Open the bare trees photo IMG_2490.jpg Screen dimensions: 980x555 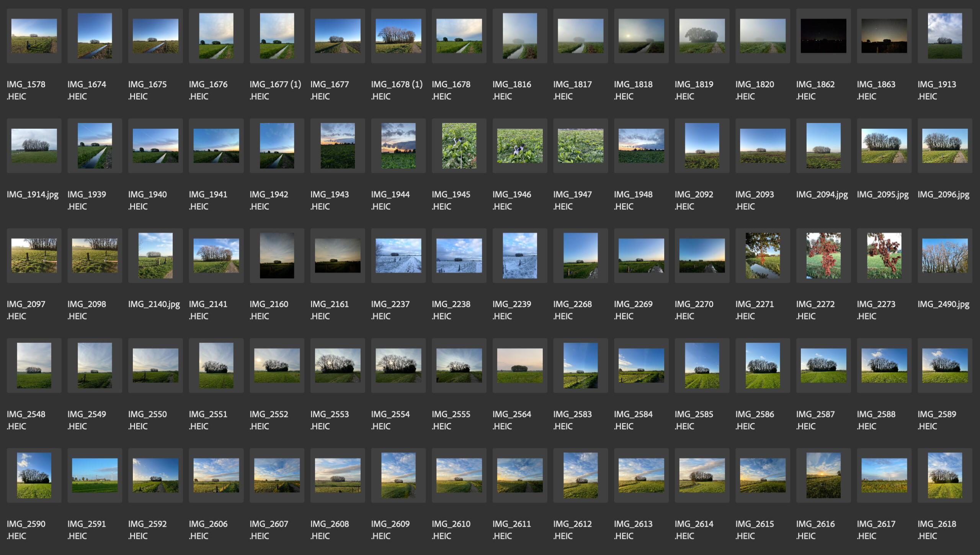[944, 255]
